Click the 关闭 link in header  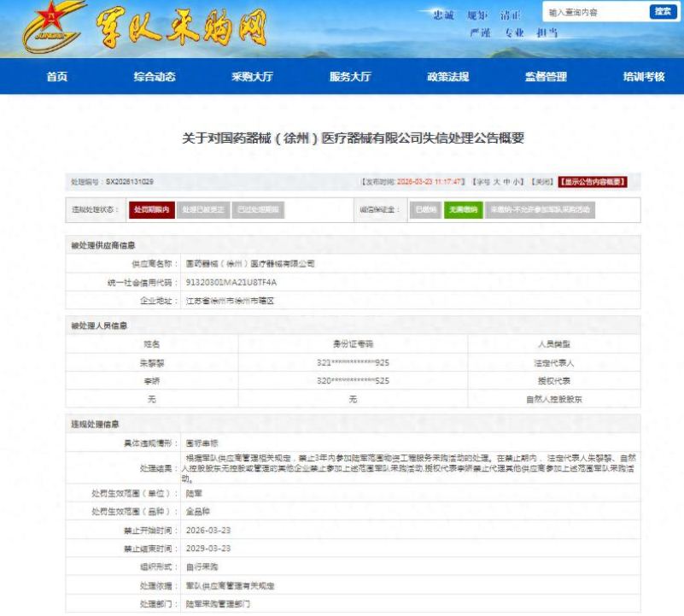pyautogui.click(x=542, y=182)
